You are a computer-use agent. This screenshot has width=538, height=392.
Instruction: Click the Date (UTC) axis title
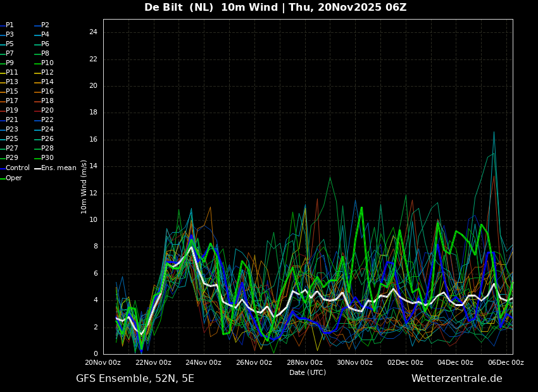308,372
